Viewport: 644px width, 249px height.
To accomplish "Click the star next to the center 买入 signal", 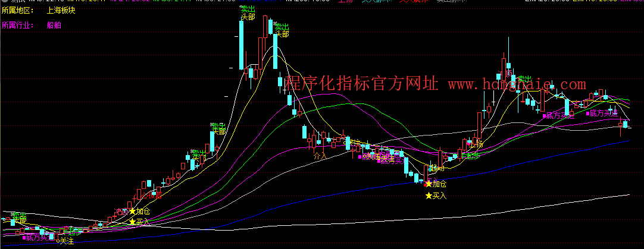I will (x=429, y=195).
